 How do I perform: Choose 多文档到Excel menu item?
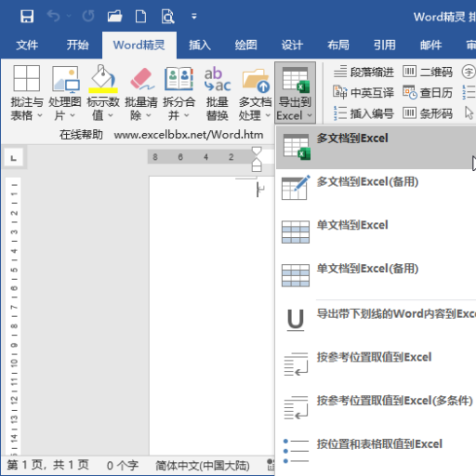pyautogui.click(x=376, y=147)
